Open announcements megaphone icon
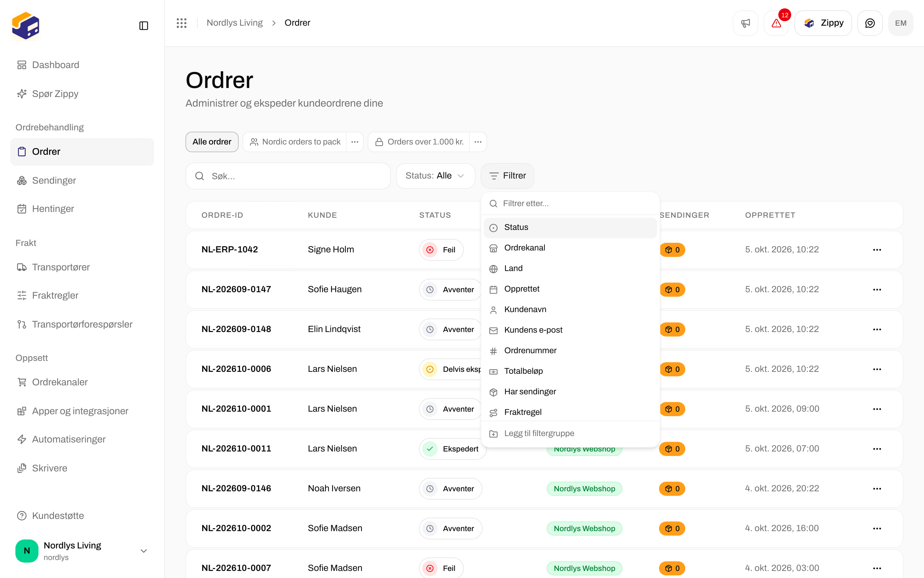Image resolution: width=924 pixels, height=578 pixels. click(x=745, y=23)
